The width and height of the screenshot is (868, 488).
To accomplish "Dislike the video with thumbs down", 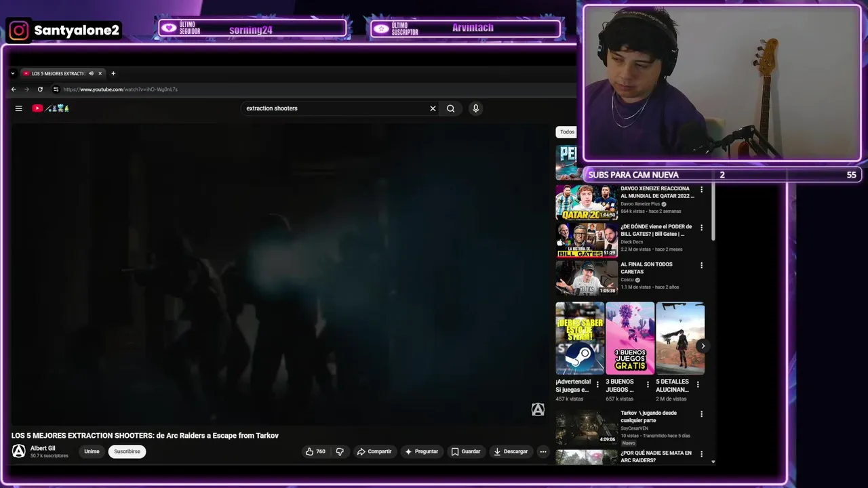I will pyautogui.click(x=340, y=451).
